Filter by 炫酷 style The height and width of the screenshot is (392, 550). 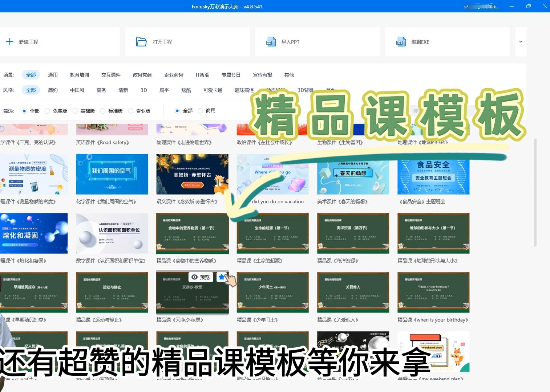(186, 90)
